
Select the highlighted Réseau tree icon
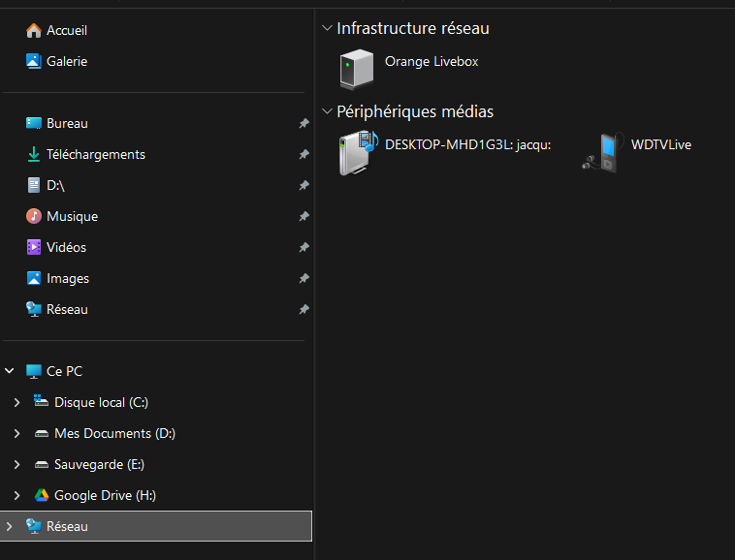(33, 526)
